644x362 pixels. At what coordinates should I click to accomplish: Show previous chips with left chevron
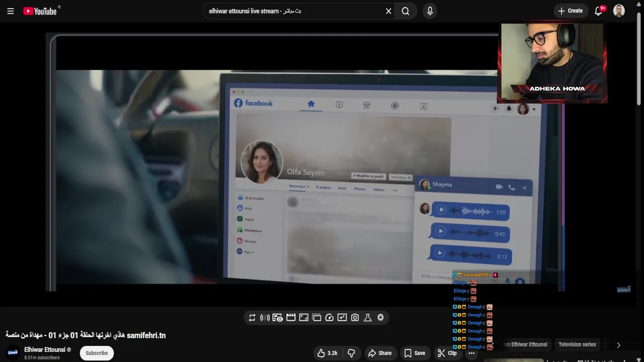tap(492, 345)
